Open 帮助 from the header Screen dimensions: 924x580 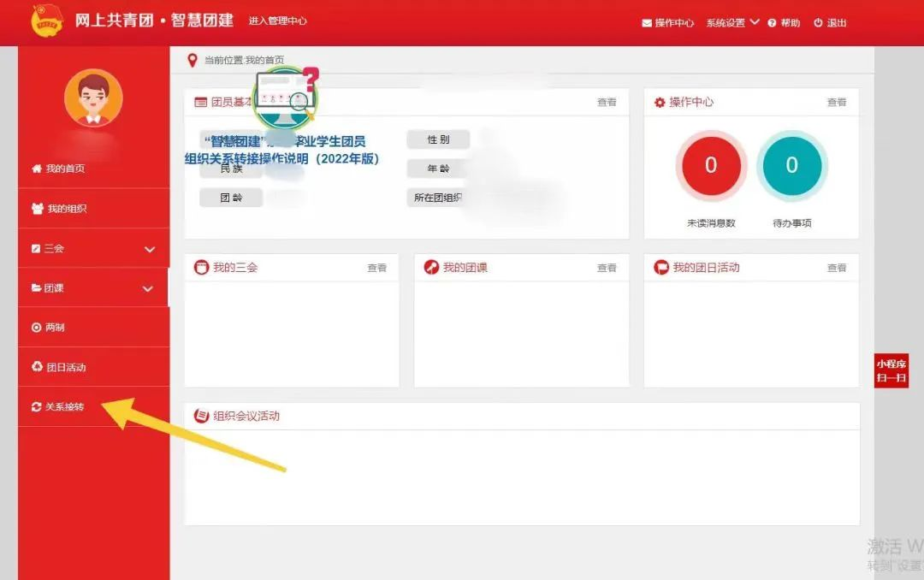791,23
